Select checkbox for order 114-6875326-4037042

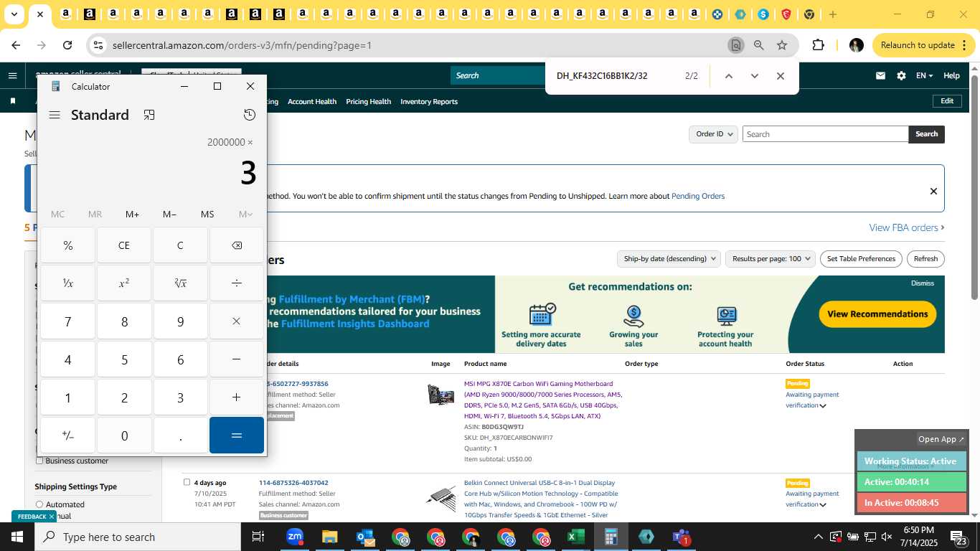187,482
